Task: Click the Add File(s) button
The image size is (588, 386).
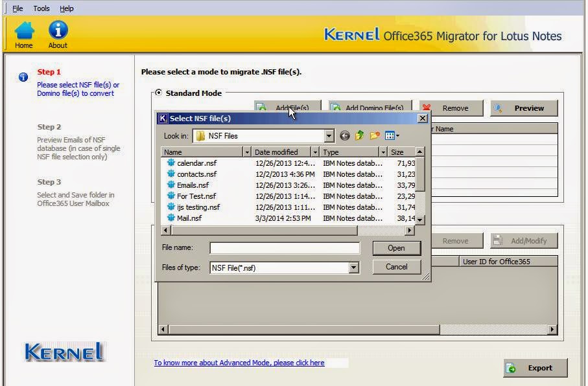Action: (x=287, y=106)
